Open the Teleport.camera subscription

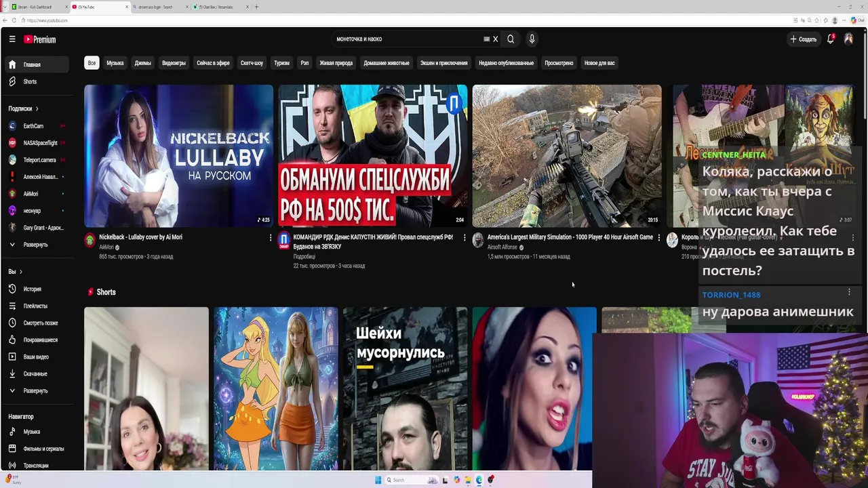click(x=38, y=160)
